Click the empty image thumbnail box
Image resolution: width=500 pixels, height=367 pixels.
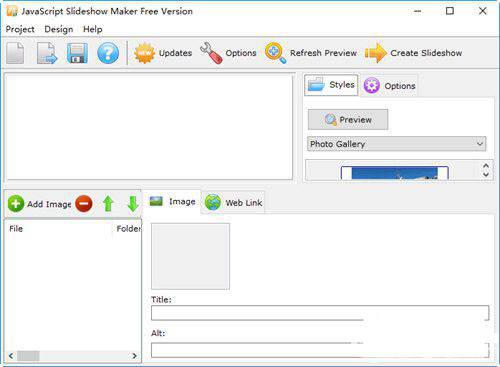[x=190, y=256]
